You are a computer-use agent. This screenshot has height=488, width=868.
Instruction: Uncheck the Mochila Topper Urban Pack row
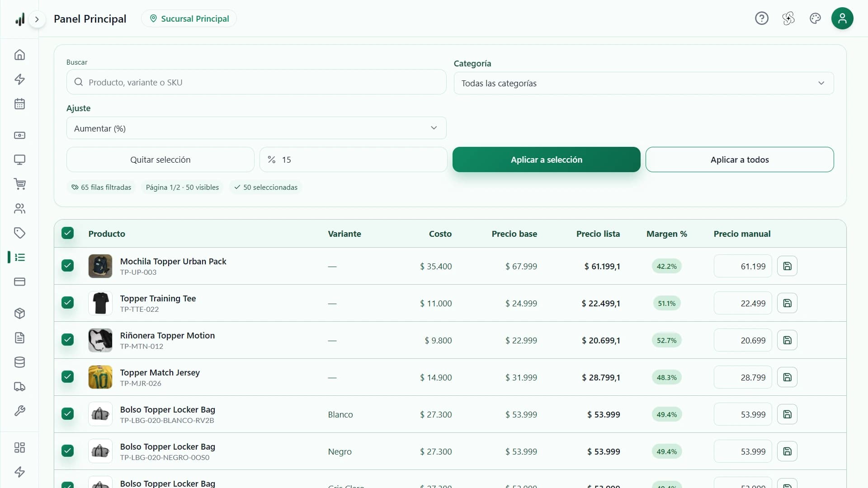coord(68,266)
